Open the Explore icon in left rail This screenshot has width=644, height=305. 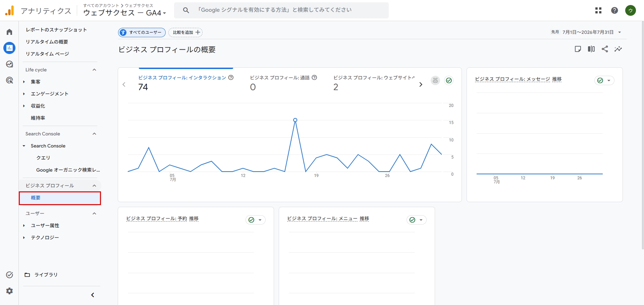9,64
